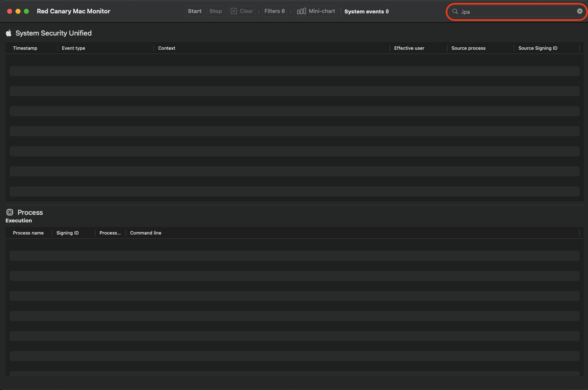Click the Clear X box icon
This screenshot has height=390, width=588.
(x=234, y=11)
